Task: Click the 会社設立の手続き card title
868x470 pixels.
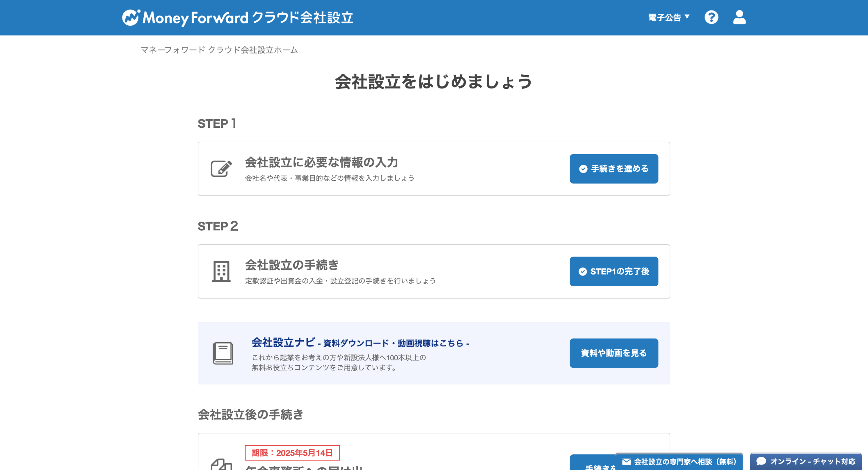Action: [292, 265]
